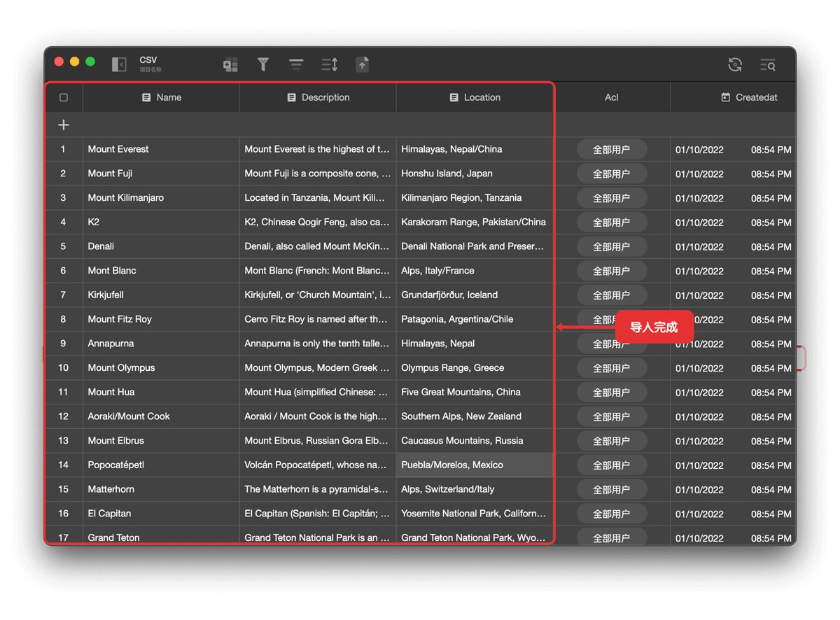
Task: Click the add new row plus icon
Action: pyautogui.click(x=64, y=125)
